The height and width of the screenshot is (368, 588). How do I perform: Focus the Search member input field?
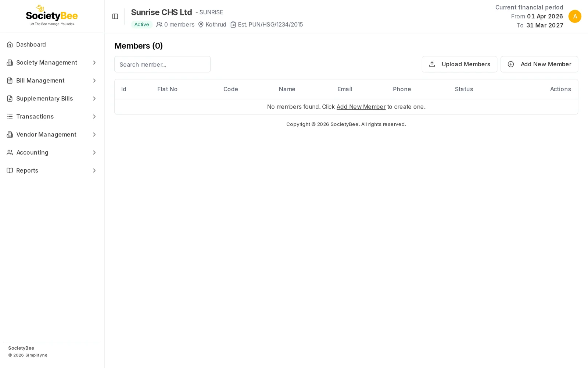pyautogui.click(x=162, y=64)
